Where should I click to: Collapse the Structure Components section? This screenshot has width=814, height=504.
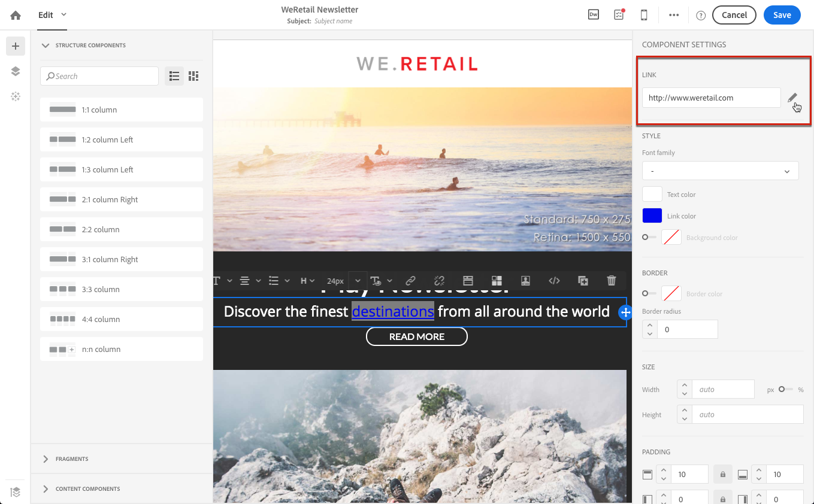44,45
